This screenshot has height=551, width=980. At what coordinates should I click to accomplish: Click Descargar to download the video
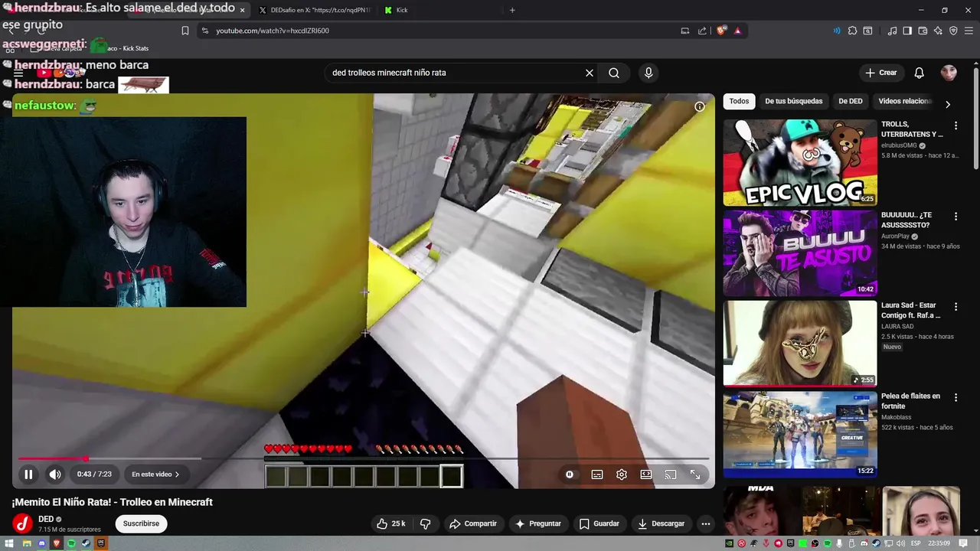(661, 523)
